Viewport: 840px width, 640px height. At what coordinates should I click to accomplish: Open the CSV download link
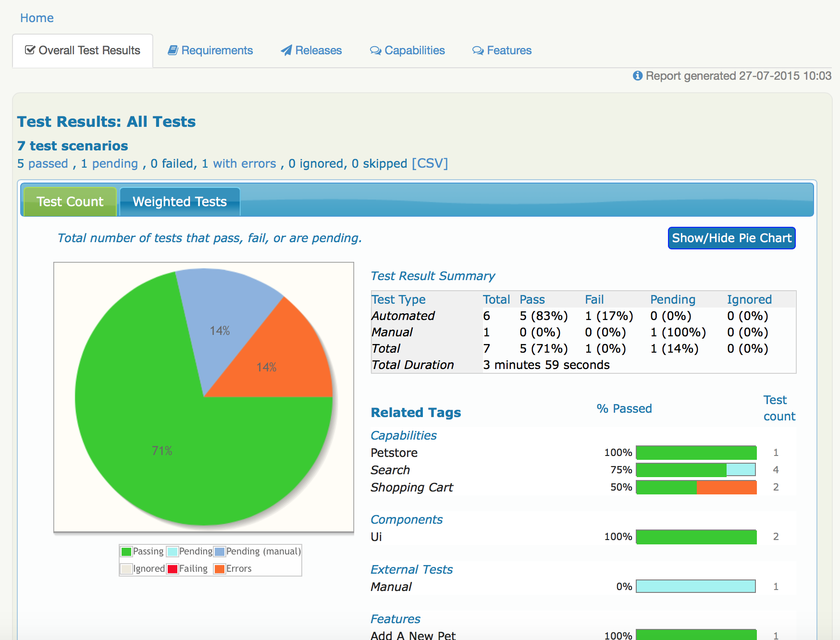coord(429,163)
